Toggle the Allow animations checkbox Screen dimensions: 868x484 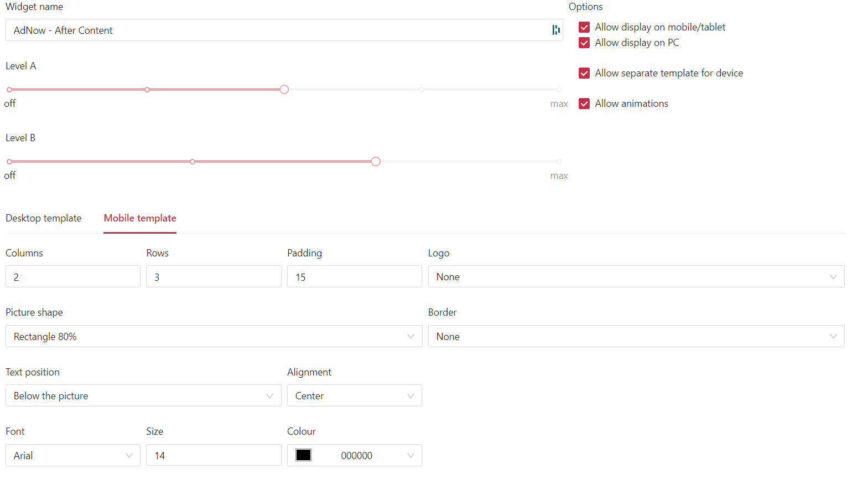click(x=584, y=104)
